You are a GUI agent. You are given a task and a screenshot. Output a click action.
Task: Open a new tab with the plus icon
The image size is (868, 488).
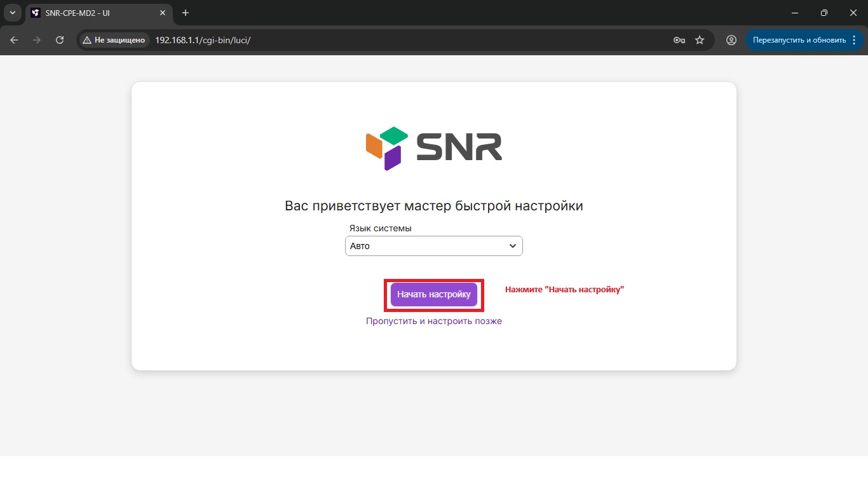[x=186, y=13]
